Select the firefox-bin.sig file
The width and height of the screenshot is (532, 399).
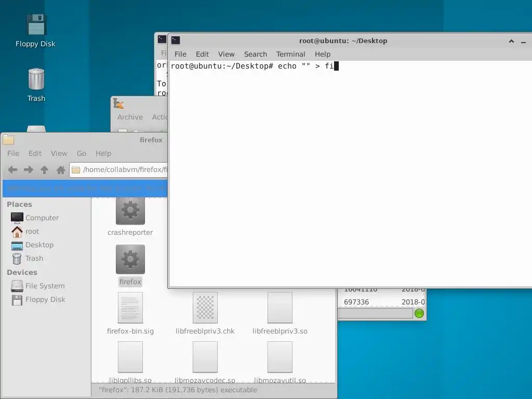click(x=130, y=308)
